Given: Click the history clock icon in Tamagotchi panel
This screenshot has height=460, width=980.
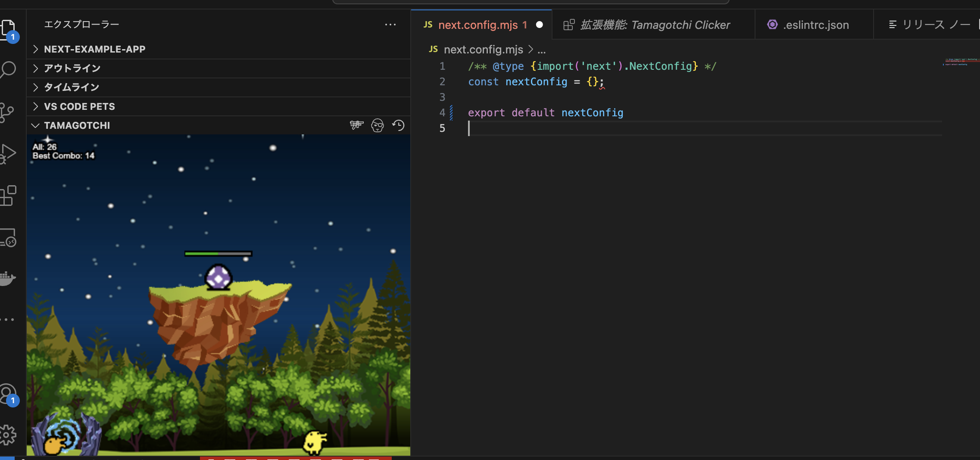Looking at the screenshot, I should pyautogui.click(x=398, y=125).
